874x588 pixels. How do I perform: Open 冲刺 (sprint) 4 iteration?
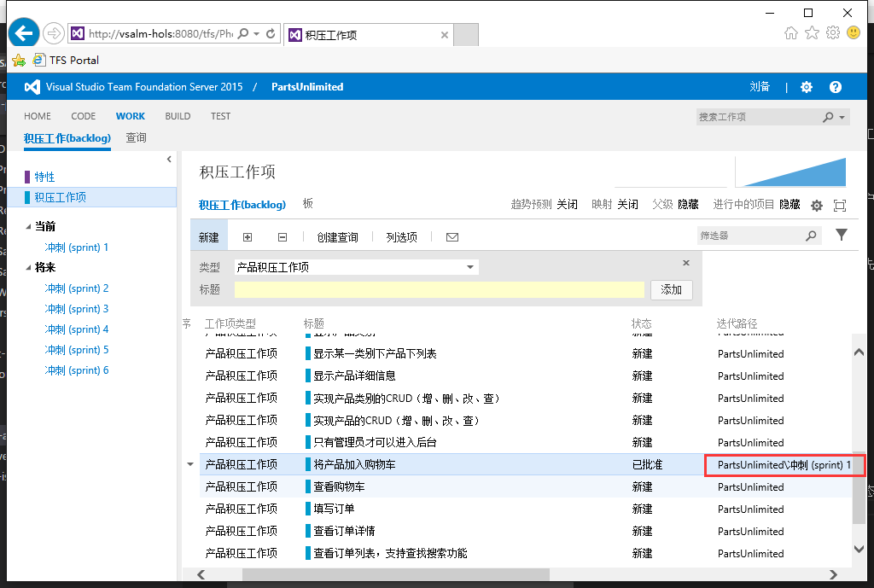pyautogui.click(x=76, y=329)
